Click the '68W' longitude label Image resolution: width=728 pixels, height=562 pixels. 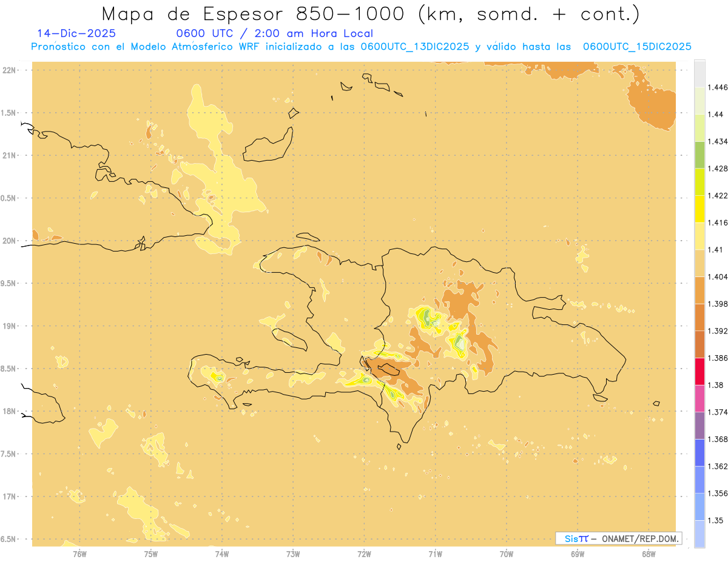(649, 554)
